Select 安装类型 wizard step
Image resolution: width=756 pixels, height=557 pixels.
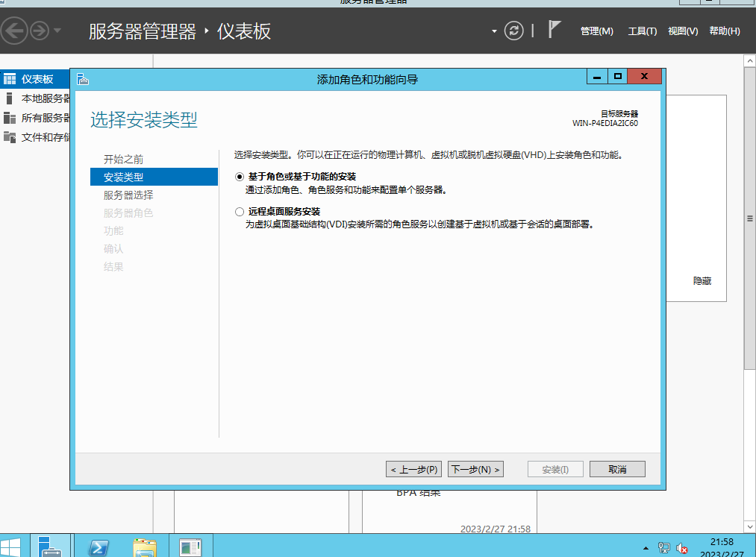(x=154, y=177)
